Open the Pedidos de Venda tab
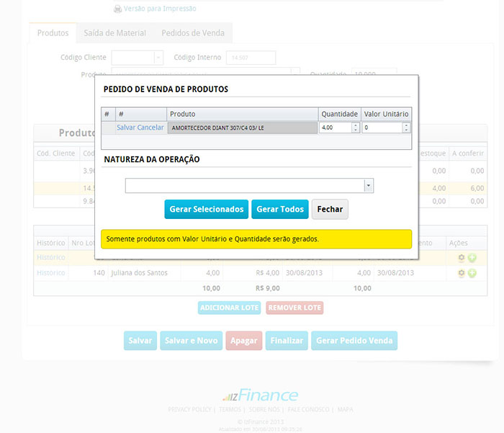This screenshot has height=433, width=504. (192, 33)
